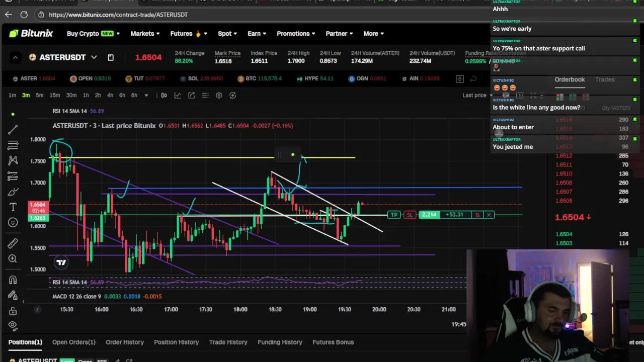Viewport: 644px width, 362px height.
Task: Switch chart to 8h timeframe
Action: click(134, 95)
